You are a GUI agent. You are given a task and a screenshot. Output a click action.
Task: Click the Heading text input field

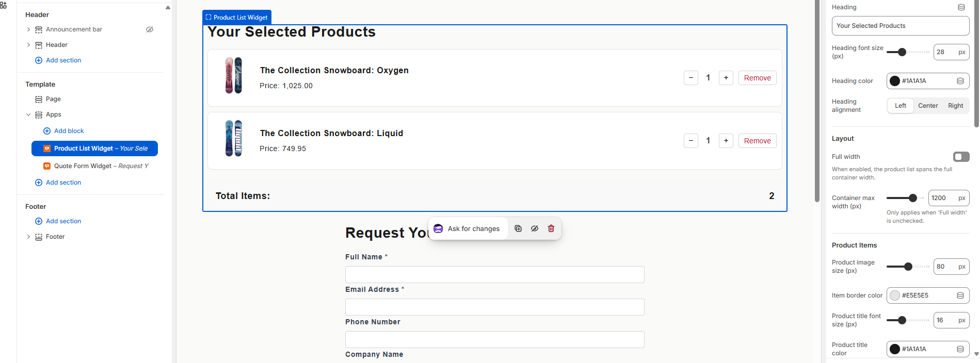coord(901,26)
